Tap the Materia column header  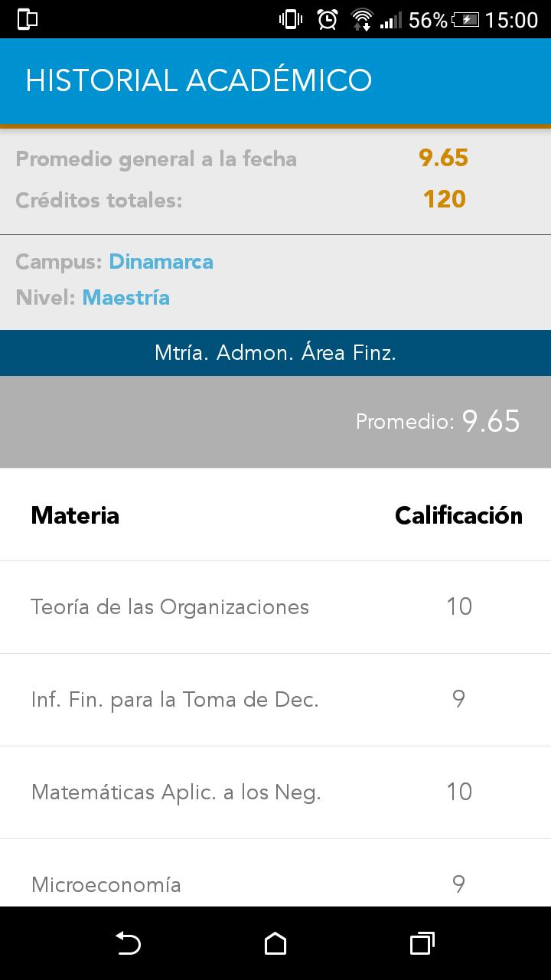[x=75, y=515]
